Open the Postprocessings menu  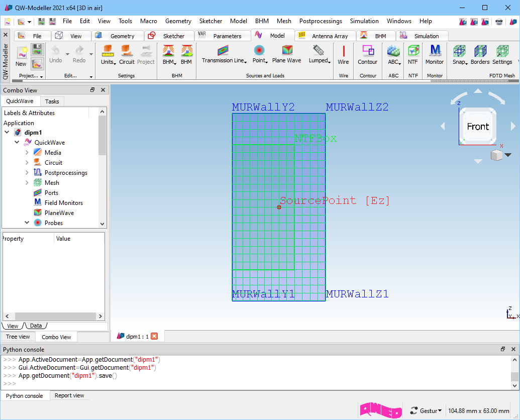pyautogui.click(x=321, y=21)
